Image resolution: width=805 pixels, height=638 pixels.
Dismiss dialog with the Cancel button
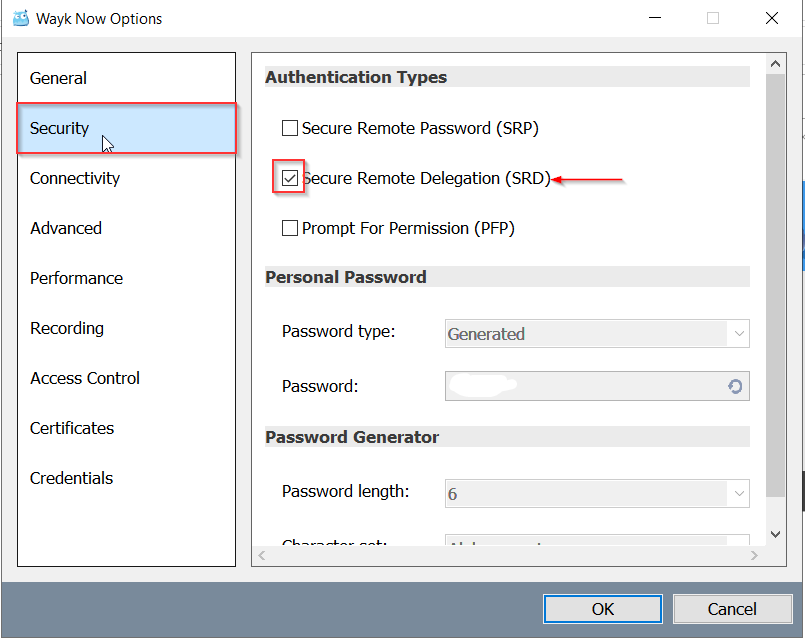[732, 609]
